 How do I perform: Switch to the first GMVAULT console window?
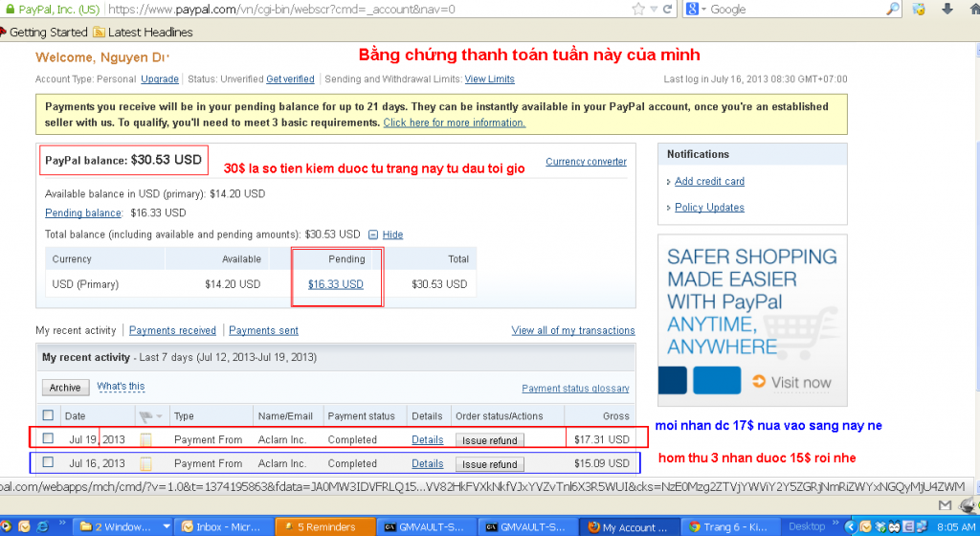[x=426, y=526]
